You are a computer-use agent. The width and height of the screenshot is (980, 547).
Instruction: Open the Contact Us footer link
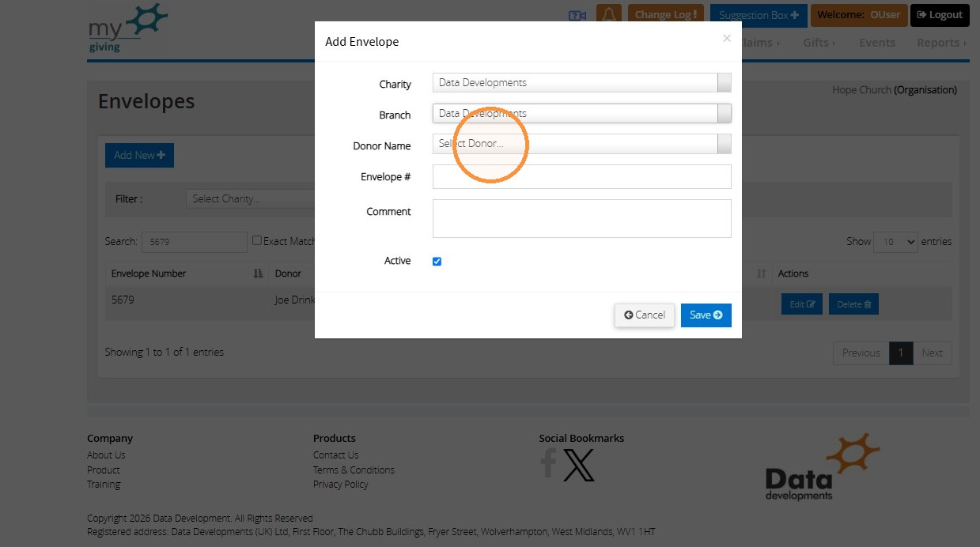tap(335, 455)
